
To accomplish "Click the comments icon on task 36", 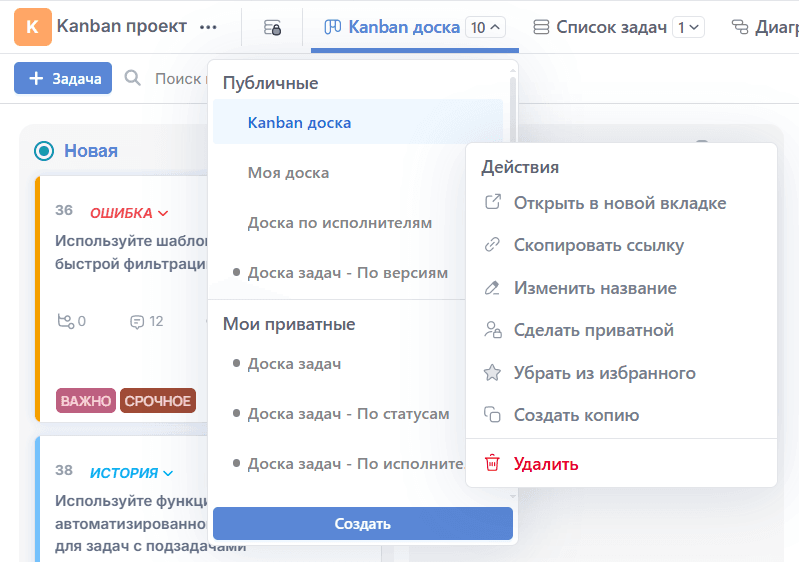I will pyautogui.click(x=137, y=321).
